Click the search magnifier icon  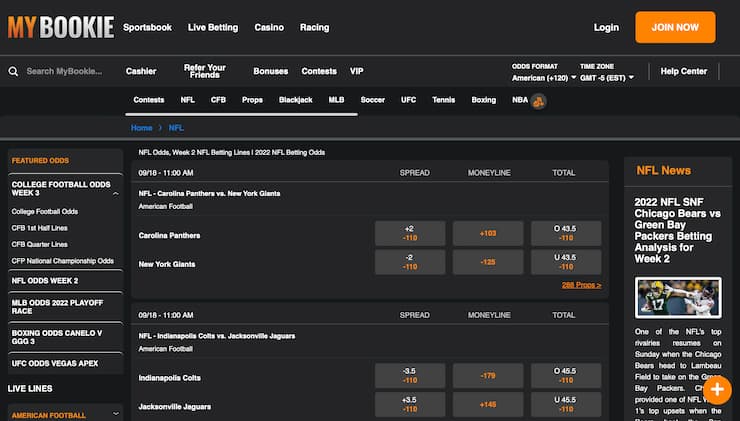(13, 71)
